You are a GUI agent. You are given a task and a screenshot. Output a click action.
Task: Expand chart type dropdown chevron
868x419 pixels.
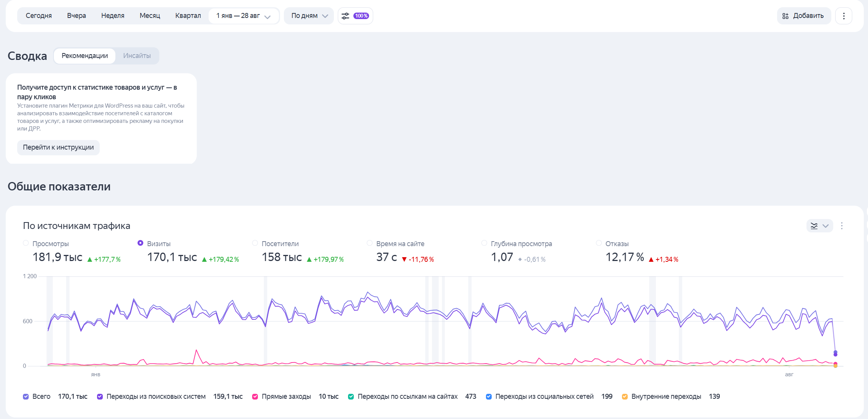(826, 226)
